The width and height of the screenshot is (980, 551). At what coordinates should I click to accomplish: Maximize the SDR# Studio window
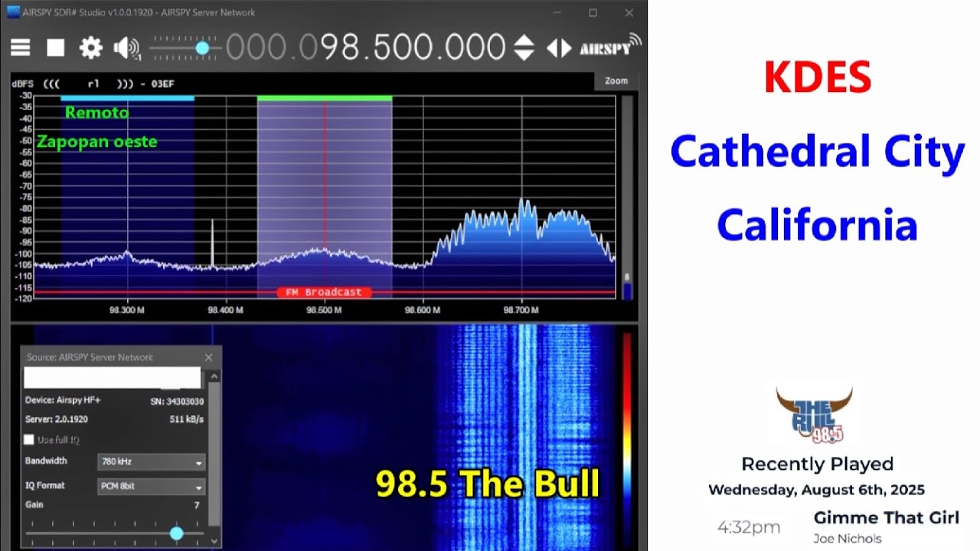pos(593,12)
